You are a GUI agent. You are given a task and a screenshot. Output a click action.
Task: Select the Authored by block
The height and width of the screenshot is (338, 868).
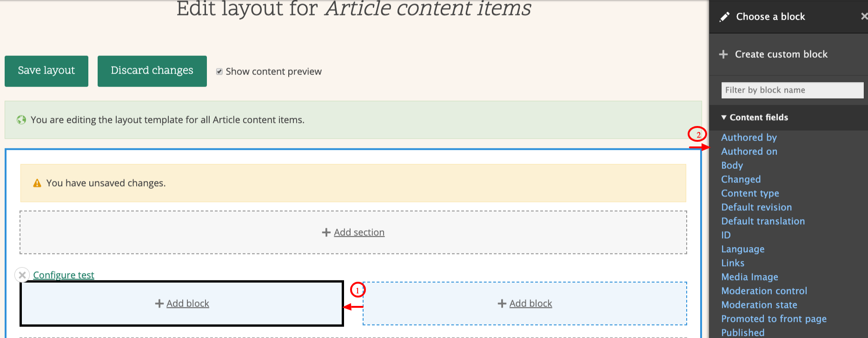[749, 138]
